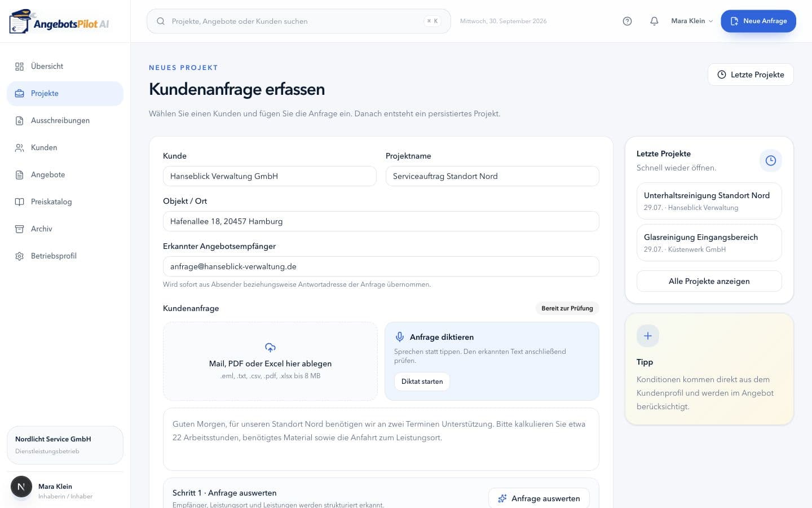Click the plus icon in Tipp card
The width and height of the screenshot is (812, 508).
click(x=648, y=336)
